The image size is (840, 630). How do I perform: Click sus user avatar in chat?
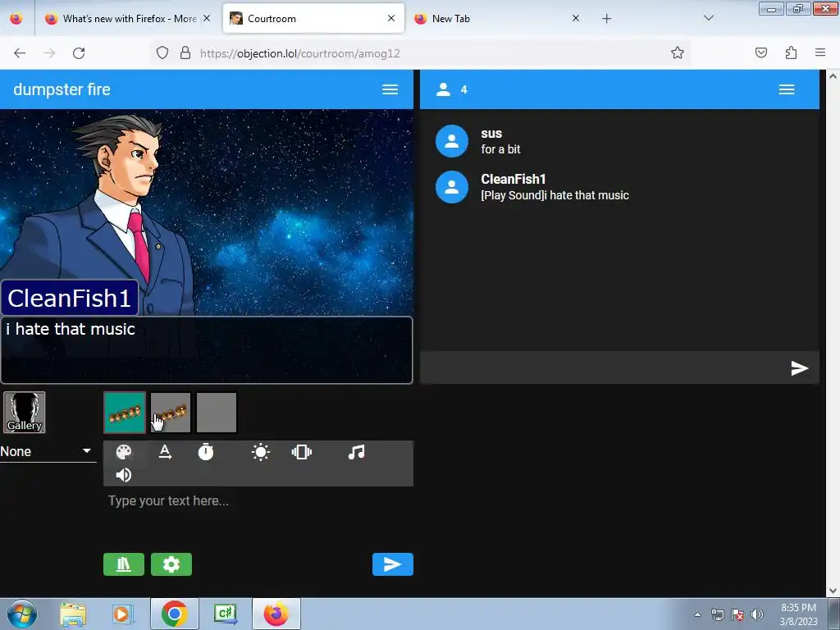pyautogui.click(x=452, y=141)
